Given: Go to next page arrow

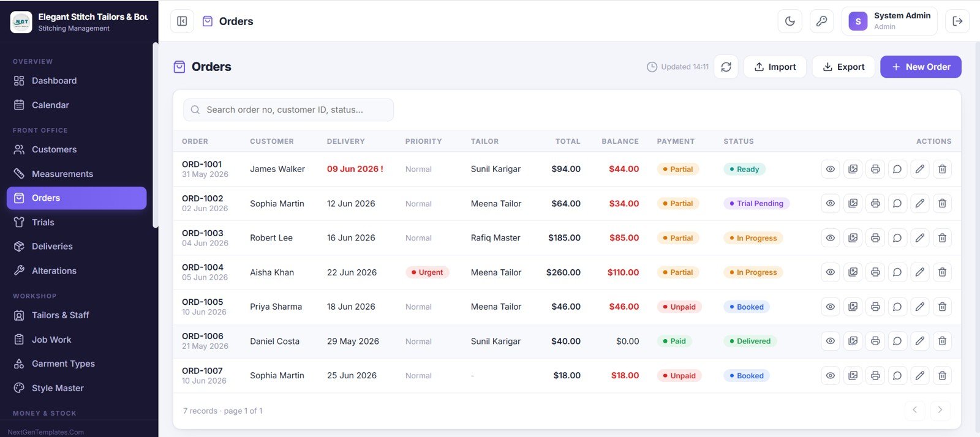Looking at the screenshot, I should (940, 410).
